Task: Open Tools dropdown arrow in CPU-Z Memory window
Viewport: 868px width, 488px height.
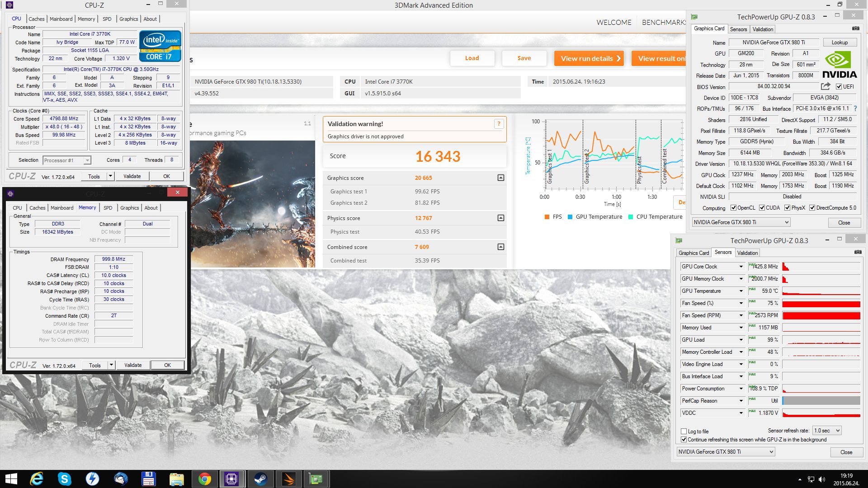Action: 111,365
